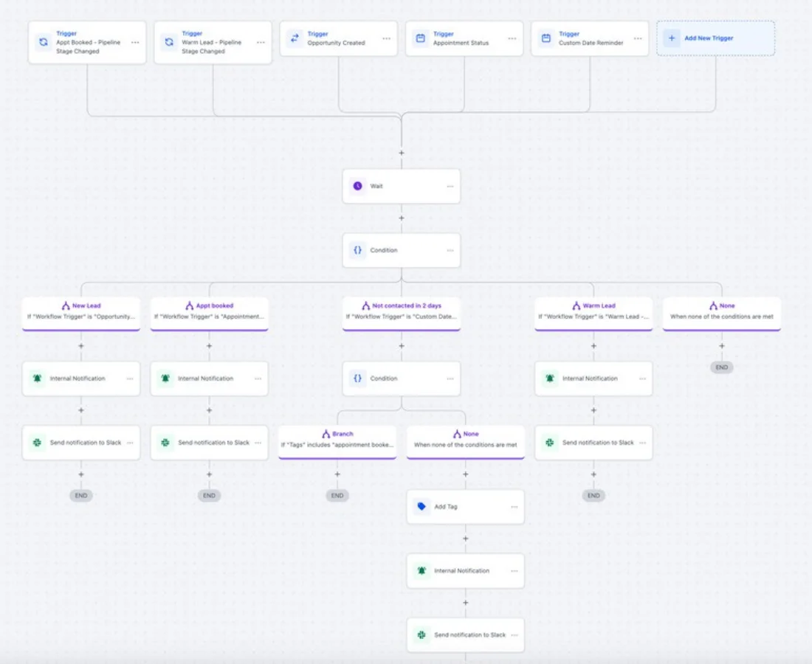812x664 pixels.
Task: Click the bell icon below Add Tag step
Action: click(x=422, y=571)
